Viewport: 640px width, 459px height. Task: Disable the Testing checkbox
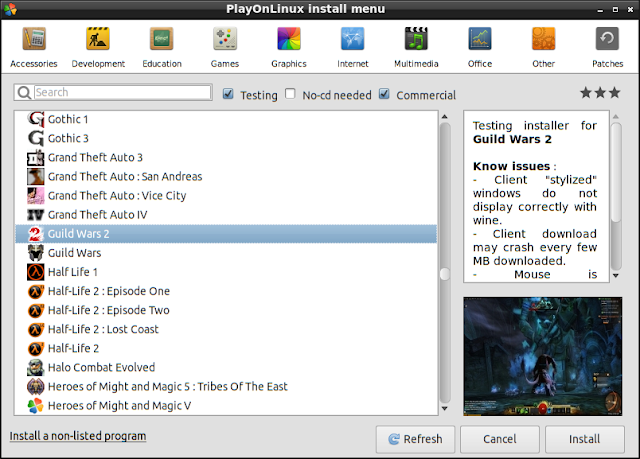pyautogui.click(x=228, y=94)
